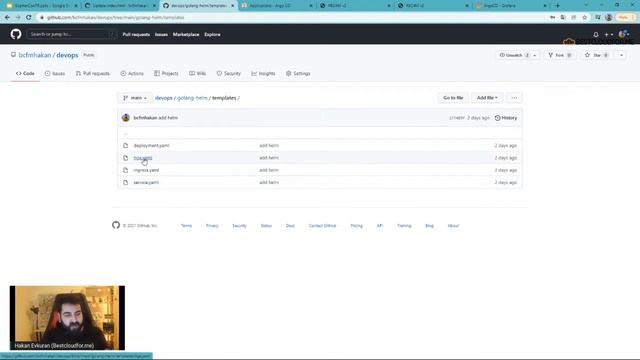Select the Code repository tab
Screen dimensions: 640x360
[25, 73]
